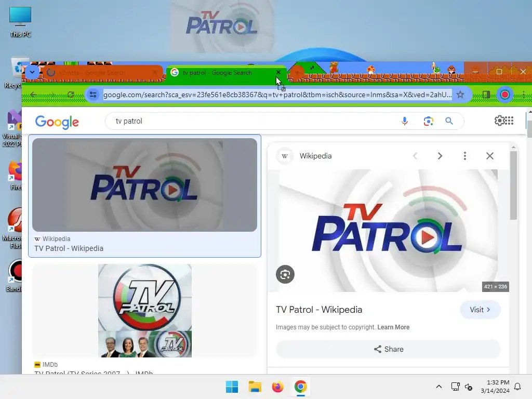Select This PC desktop icon
The image size is (532, 399).
pyautogui.click(x=20, y=22)
